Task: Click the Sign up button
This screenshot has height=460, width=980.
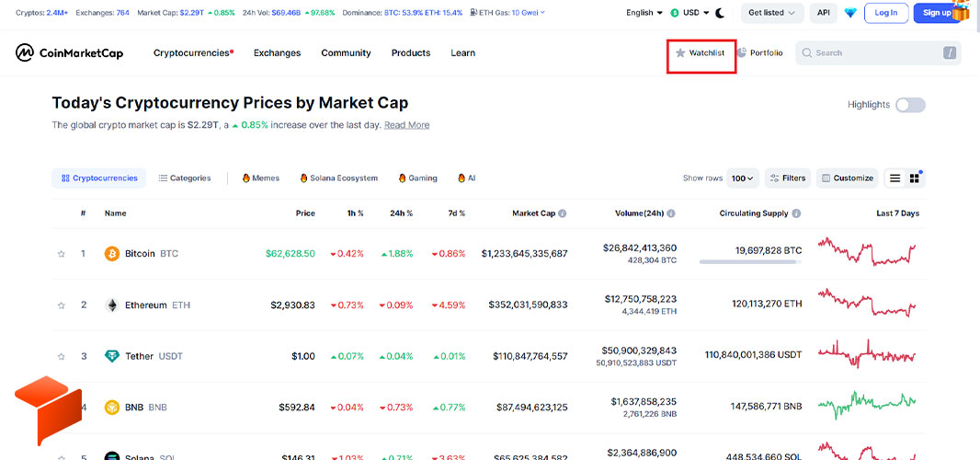Action: (936, 13)
